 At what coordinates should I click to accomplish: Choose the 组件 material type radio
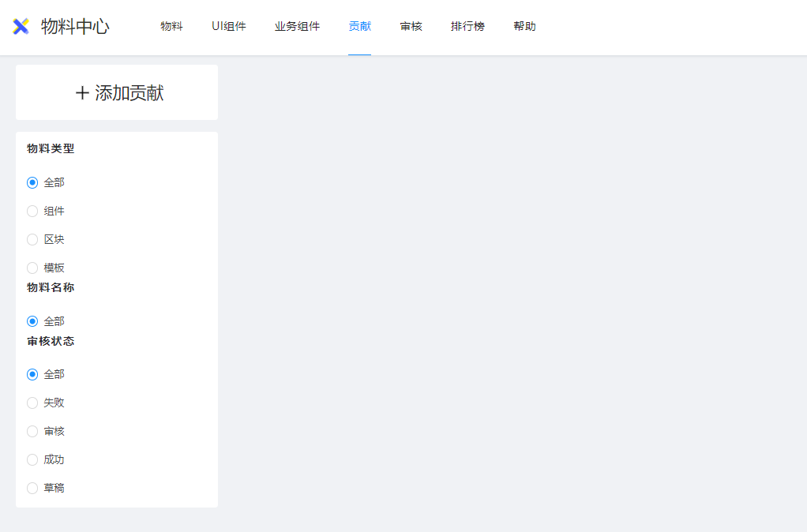click(32, 211)
